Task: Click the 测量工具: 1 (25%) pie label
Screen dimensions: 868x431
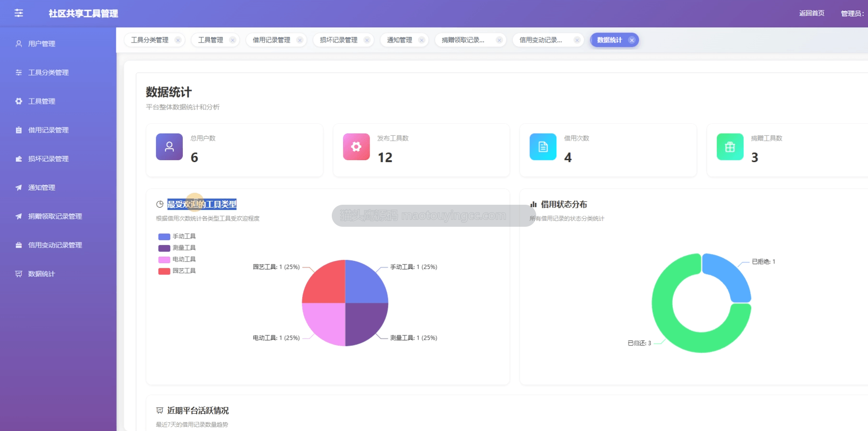Action: click(x=414, y=338)
